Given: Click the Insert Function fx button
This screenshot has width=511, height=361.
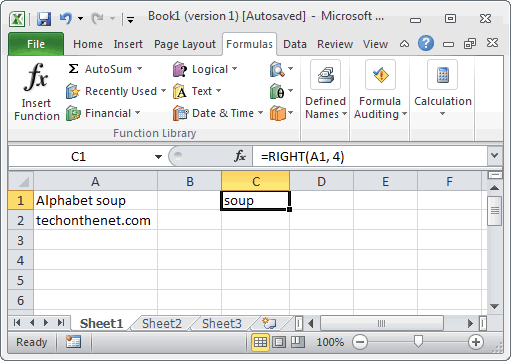Looking at the screenshot, I should 36,92.
